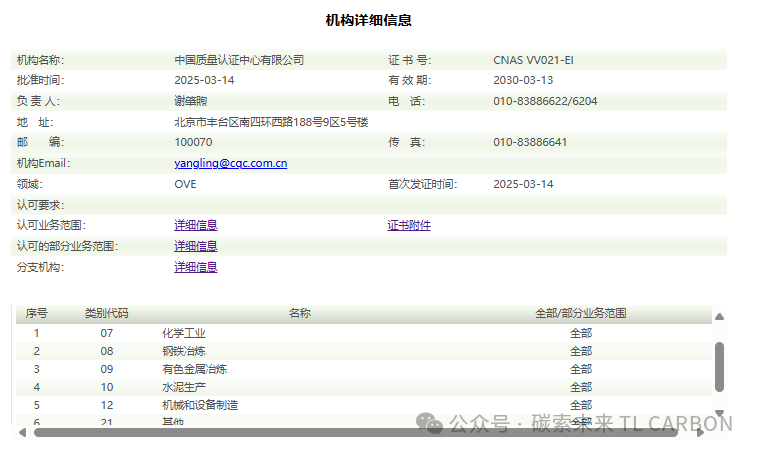Select validity date 2030-03-13

pyautogui.click(x=523, y=80)
